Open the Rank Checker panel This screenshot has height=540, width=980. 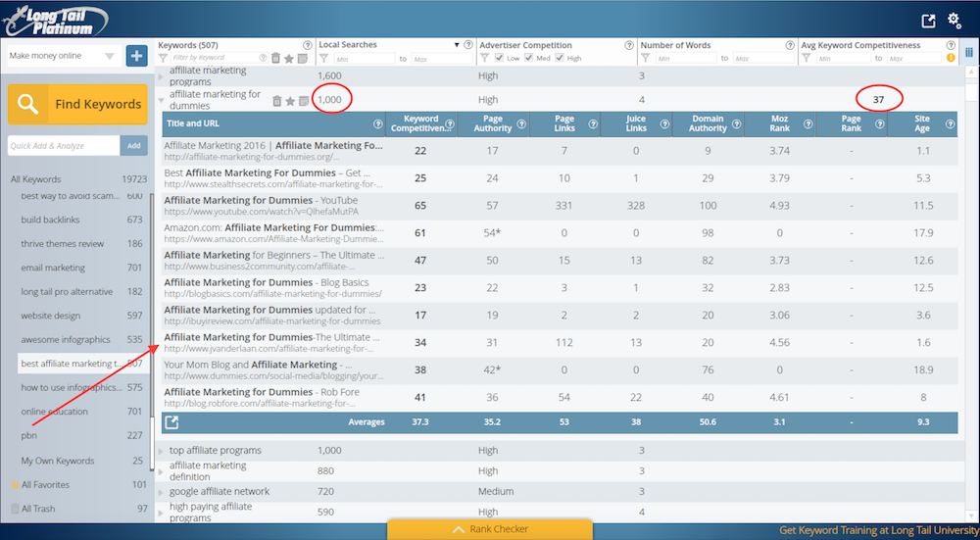[490, 529]
